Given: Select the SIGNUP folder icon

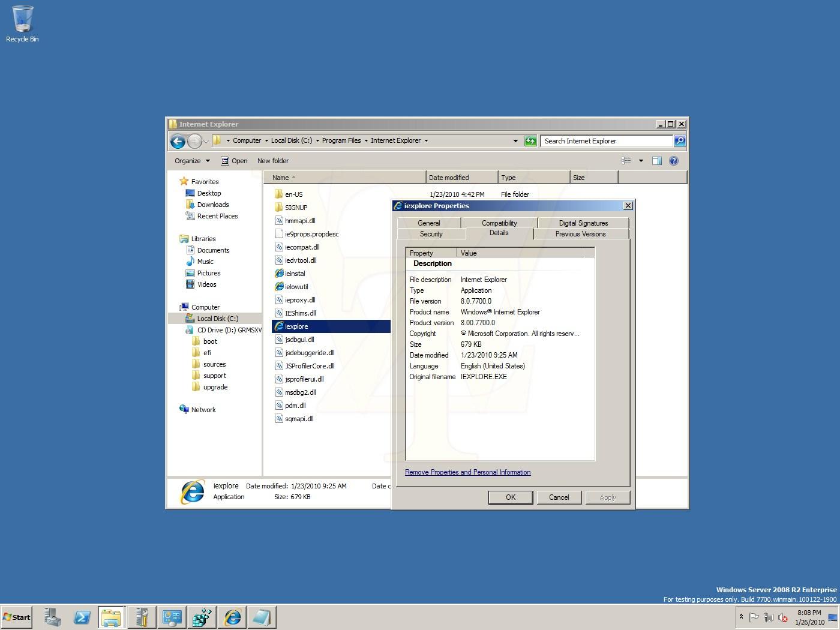Looking at the screenshot, I should (279, 208).
